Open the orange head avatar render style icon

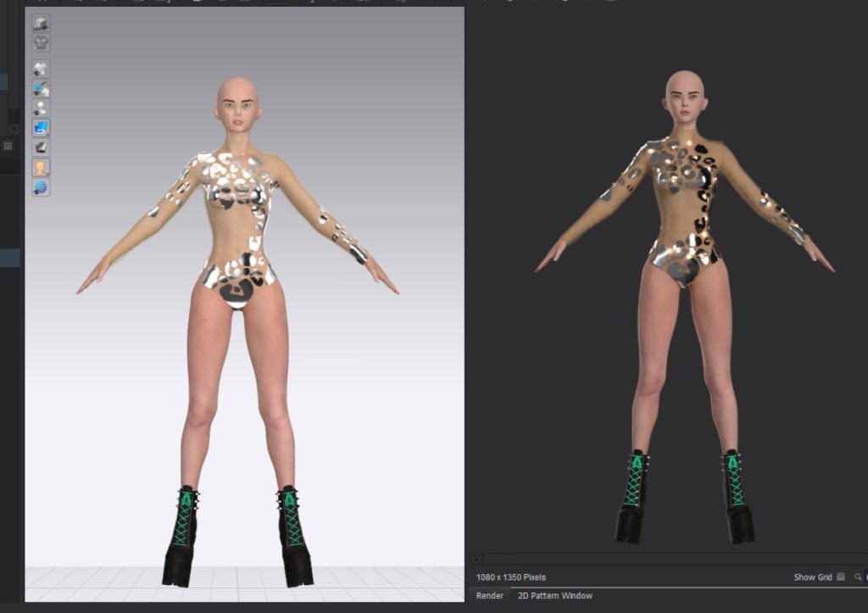coord(41,167)
